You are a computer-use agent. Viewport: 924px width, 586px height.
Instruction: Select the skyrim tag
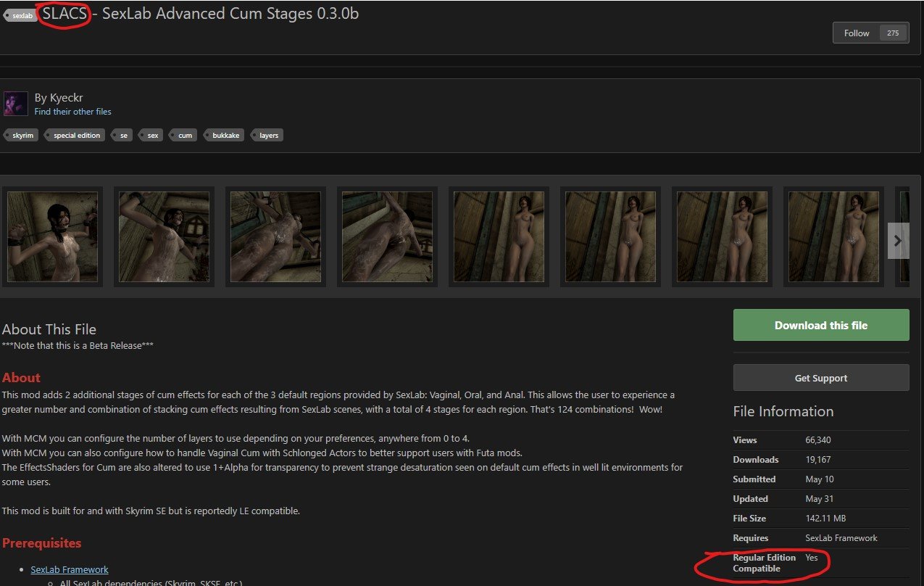click(22, 136)
